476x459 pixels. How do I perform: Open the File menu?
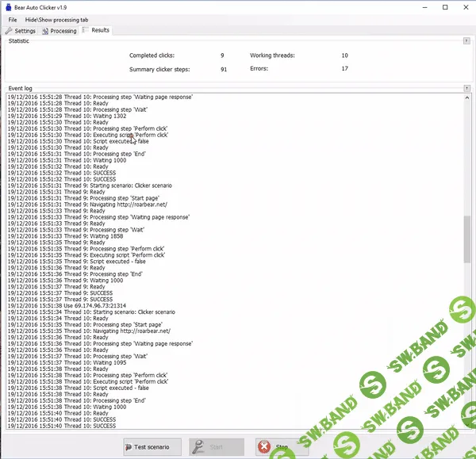click(x=13, y=19)
